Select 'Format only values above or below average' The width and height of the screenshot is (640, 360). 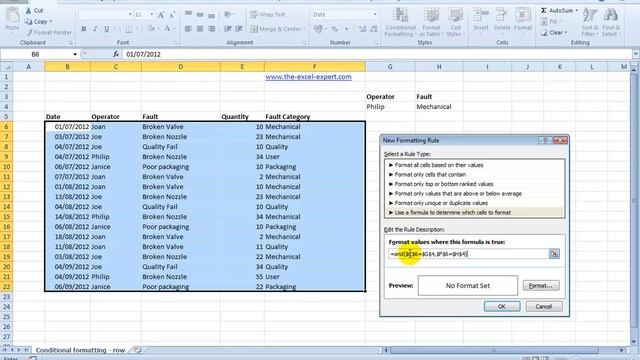(x=475, y=193)
